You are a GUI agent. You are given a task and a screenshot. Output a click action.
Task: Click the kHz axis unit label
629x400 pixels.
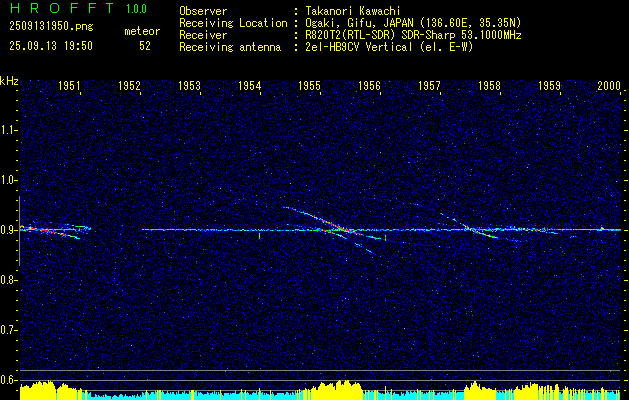pyautogui.click(x=10, y=81)
